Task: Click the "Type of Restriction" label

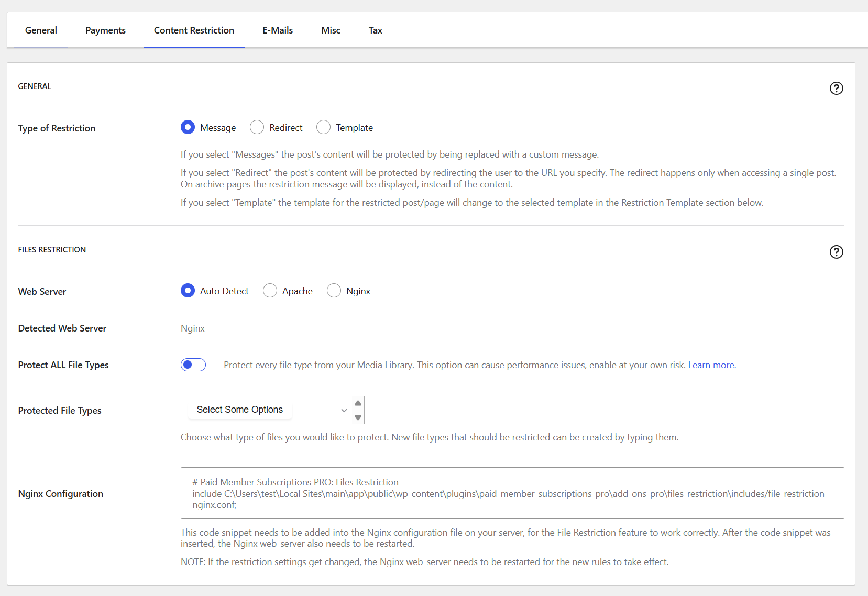Action: pos(57,128)
